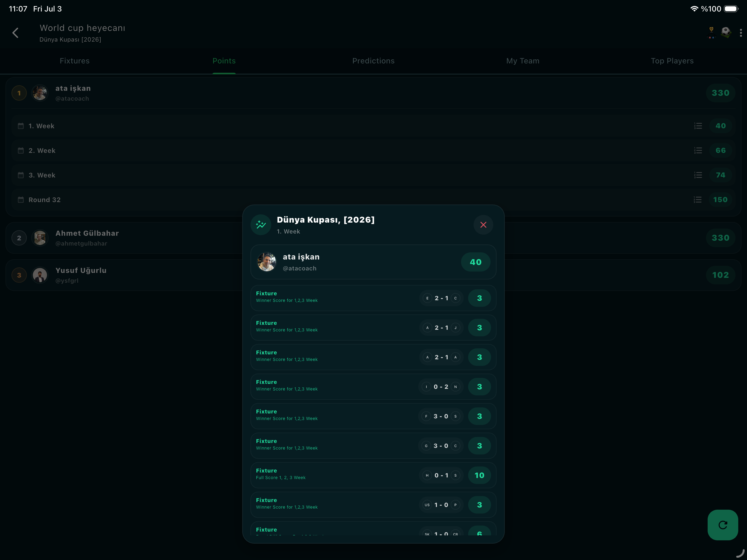The image size is (747, 560).
Task: Select the G 3-0 C fixture row
Action: [373, 445]
